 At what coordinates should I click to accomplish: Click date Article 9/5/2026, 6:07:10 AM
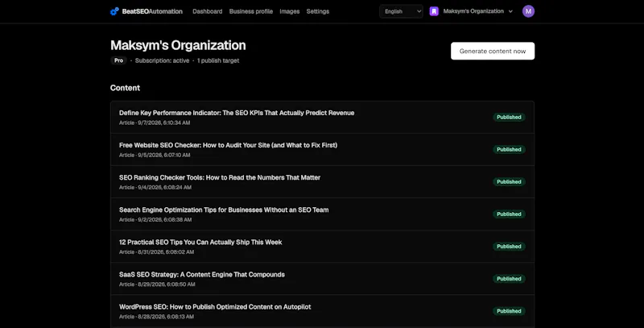click(155, 155)
